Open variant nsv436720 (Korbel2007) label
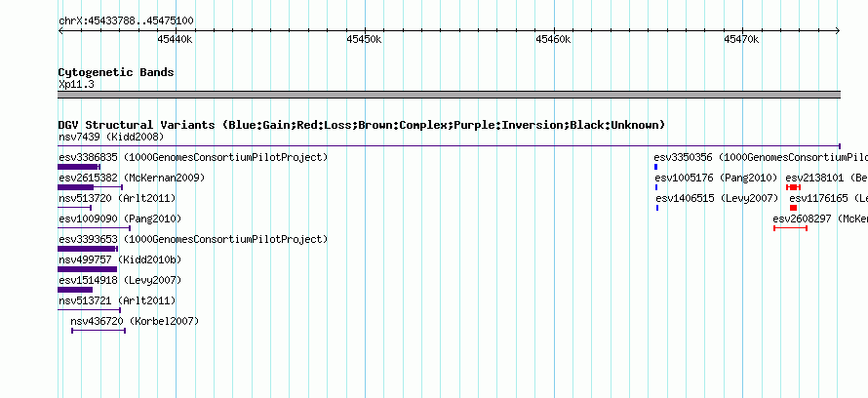This screenshot has height=398, width=868. click(135, 321)
